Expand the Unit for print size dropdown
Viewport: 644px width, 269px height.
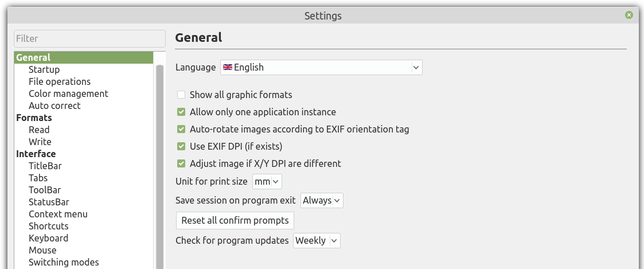(267, 181)
